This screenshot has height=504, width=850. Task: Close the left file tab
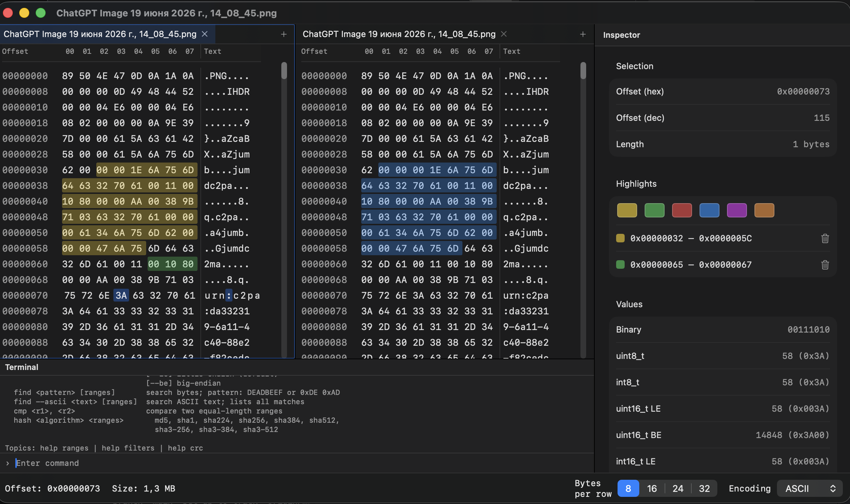click(x=205, y=34)
